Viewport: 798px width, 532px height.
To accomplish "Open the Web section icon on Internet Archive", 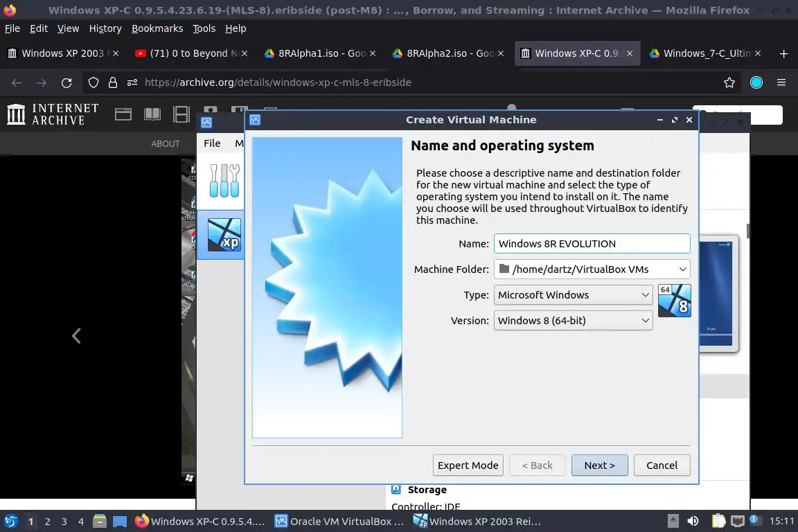I will pos(123,114).
